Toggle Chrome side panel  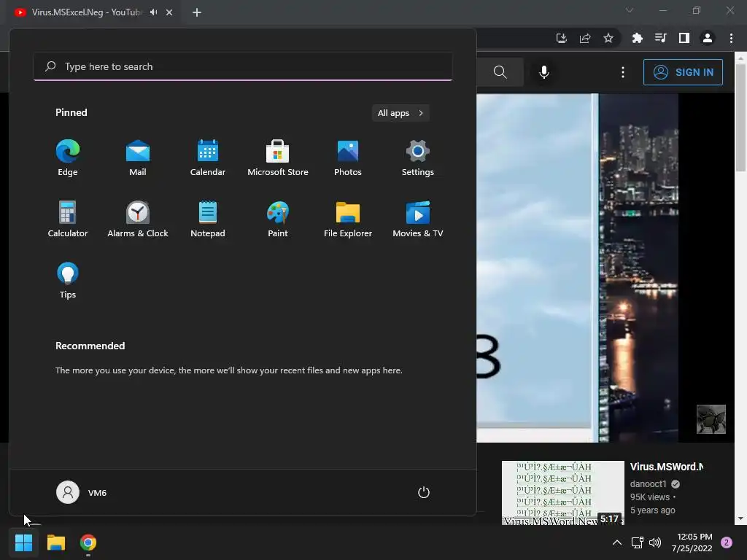(684, 38)
